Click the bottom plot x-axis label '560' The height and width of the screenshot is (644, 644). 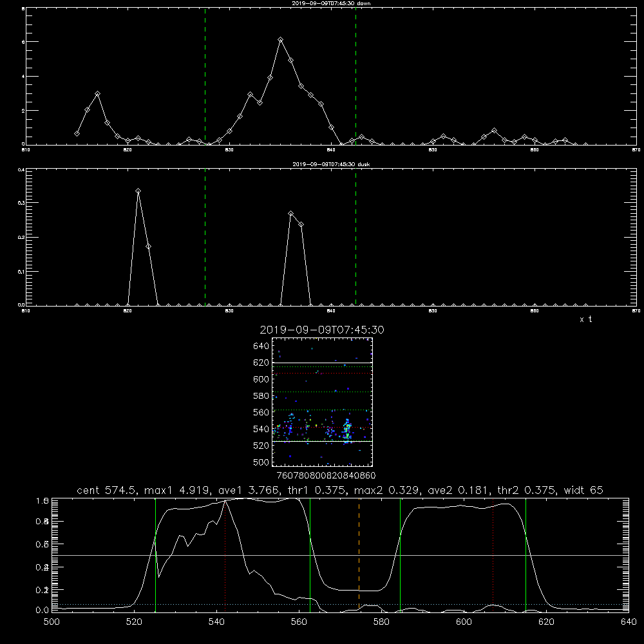coord(299,622)
